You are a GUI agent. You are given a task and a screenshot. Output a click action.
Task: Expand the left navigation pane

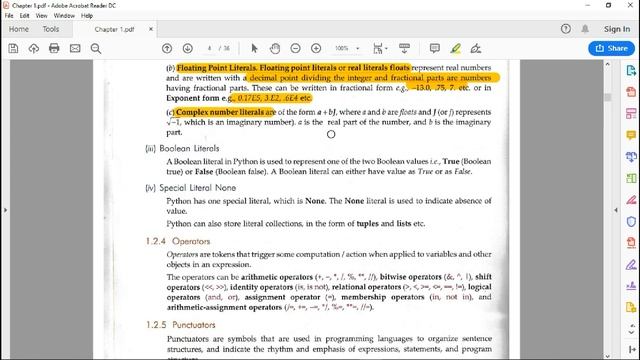5,210
